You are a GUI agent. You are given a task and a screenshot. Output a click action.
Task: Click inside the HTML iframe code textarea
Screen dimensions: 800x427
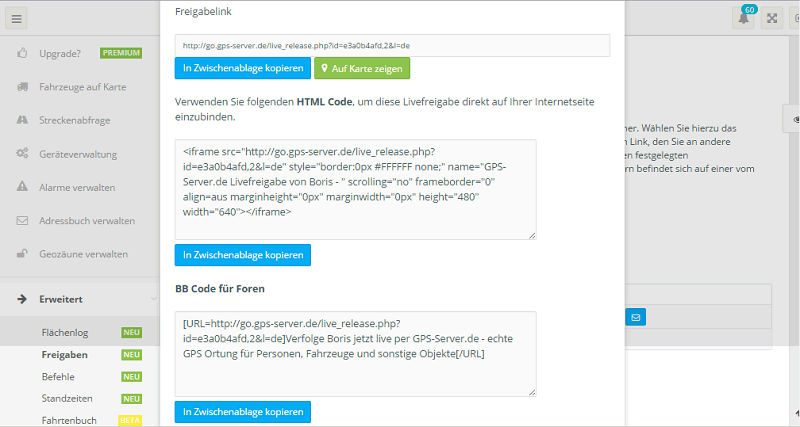[356, 189]
